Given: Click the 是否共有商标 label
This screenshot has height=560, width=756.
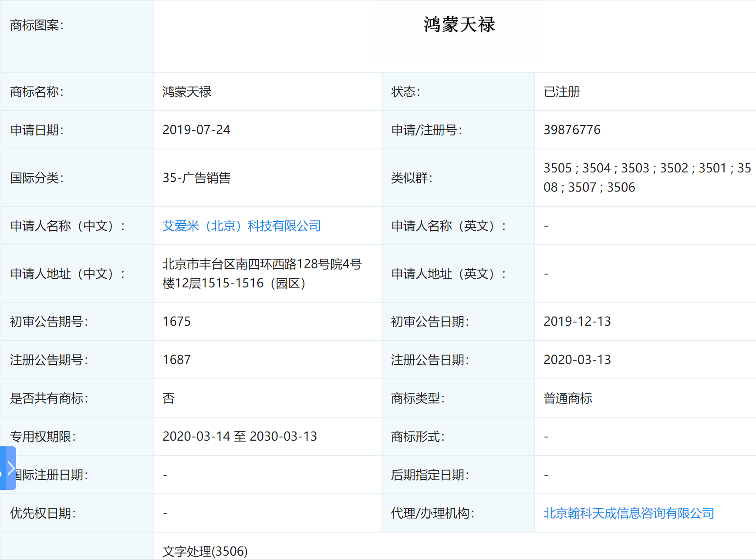Looking at the screenshot, I should tap(49, 398).
